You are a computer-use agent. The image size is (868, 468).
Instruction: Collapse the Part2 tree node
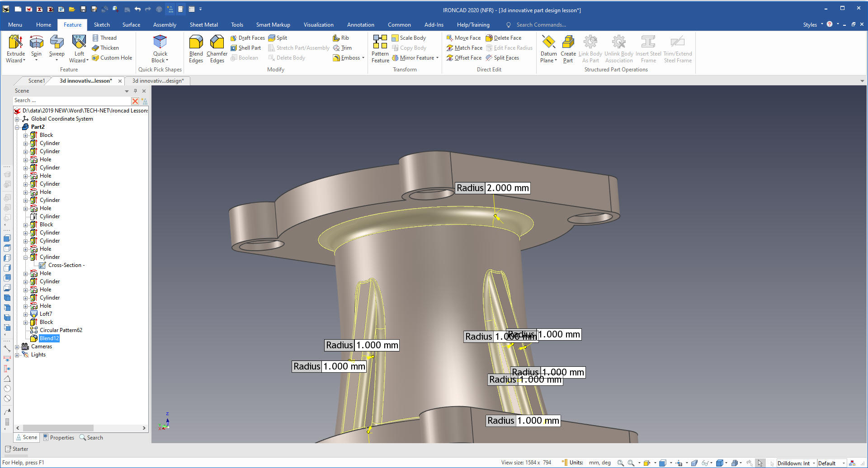click(17, 127)
